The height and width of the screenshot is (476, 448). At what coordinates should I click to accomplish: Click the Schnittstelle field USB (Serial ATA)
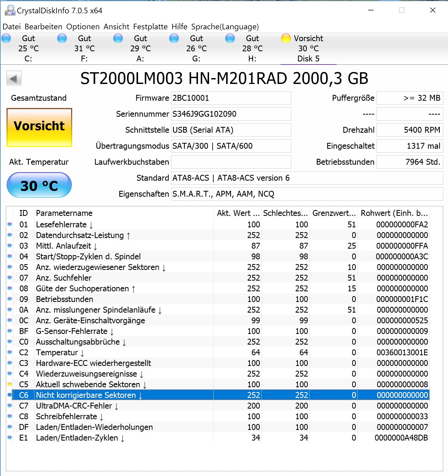tap(231, 130)
